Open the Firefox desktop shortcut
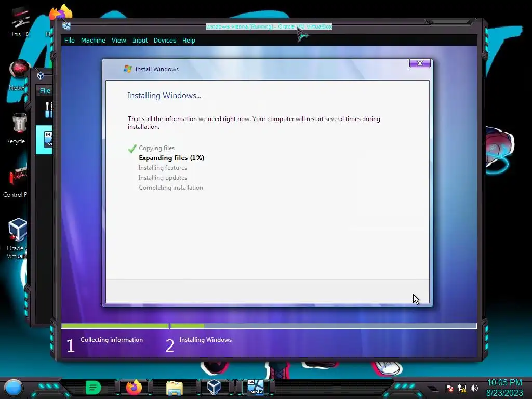The image size is (532, 399). [x=61, y=12]
